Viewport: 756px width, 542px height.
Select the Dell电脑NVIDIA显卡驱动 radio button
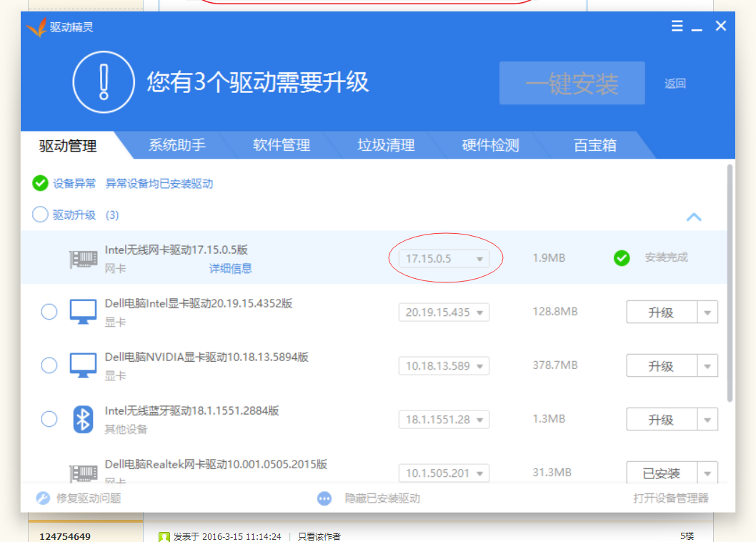click(x=49, y=365)
